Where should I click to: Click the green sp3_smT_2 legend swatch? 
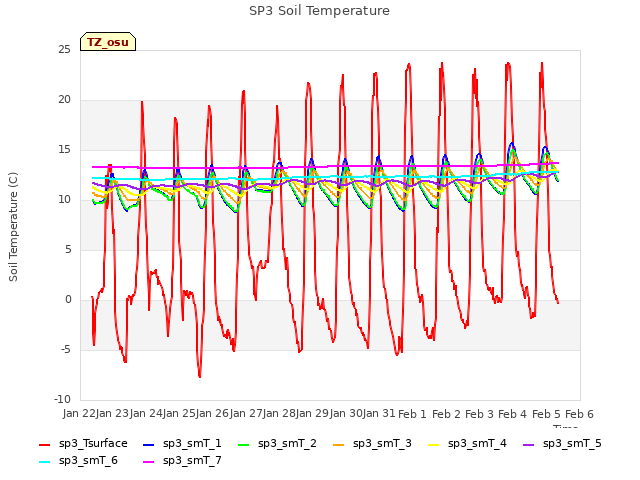point(244,444)
